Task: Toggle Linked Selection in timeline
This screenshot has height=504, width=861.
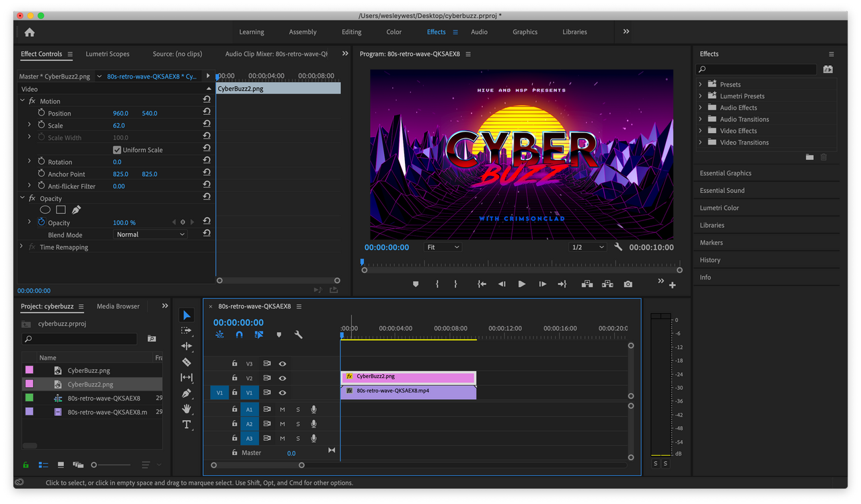Action: [x=259, y=334]
